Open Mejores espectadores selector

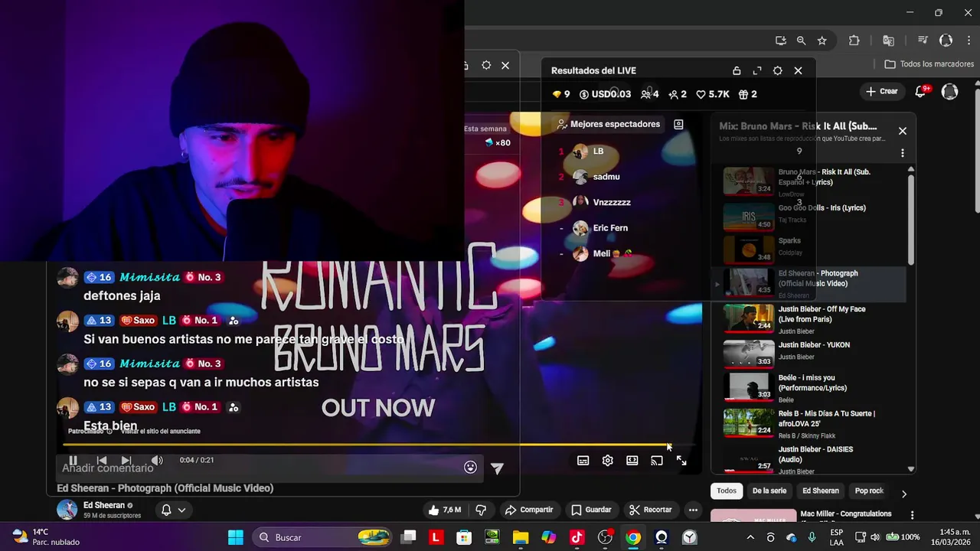(x=609, y=124)
